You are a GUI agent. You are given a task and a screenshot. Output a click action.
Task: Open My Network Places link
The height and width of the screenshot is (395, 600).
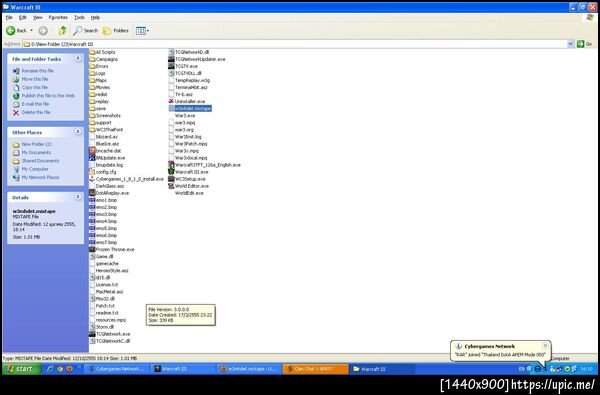[40, 178]
